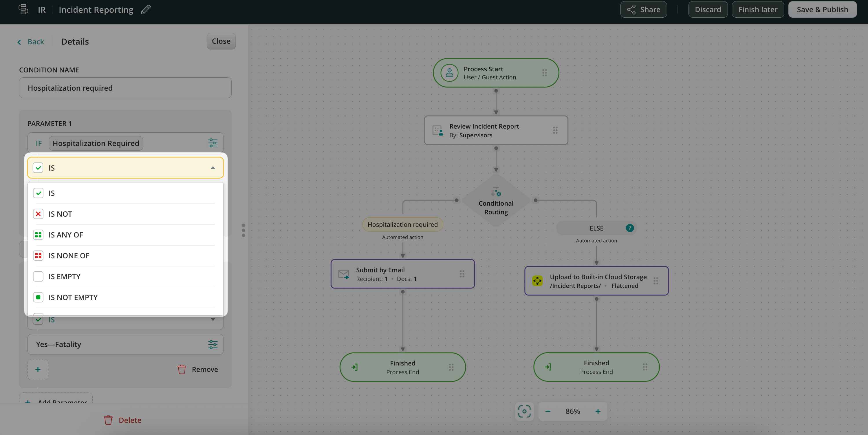Click the Save & Publish button
The width and height of the screenshot is (868, 435).
[822, 10]
